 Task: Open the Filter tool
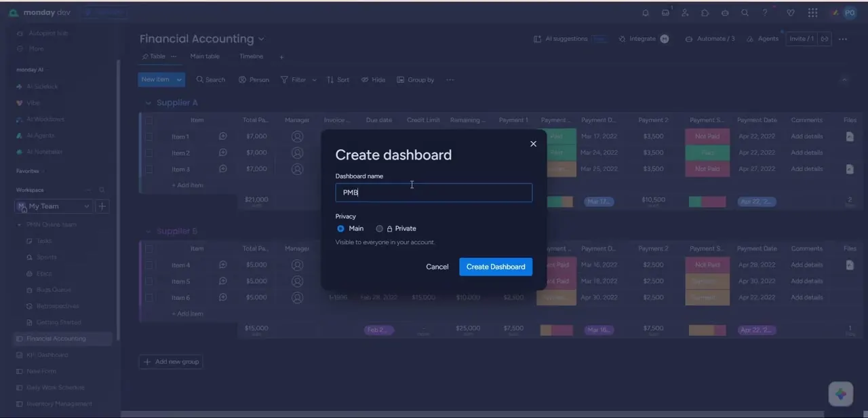[294, 79]
